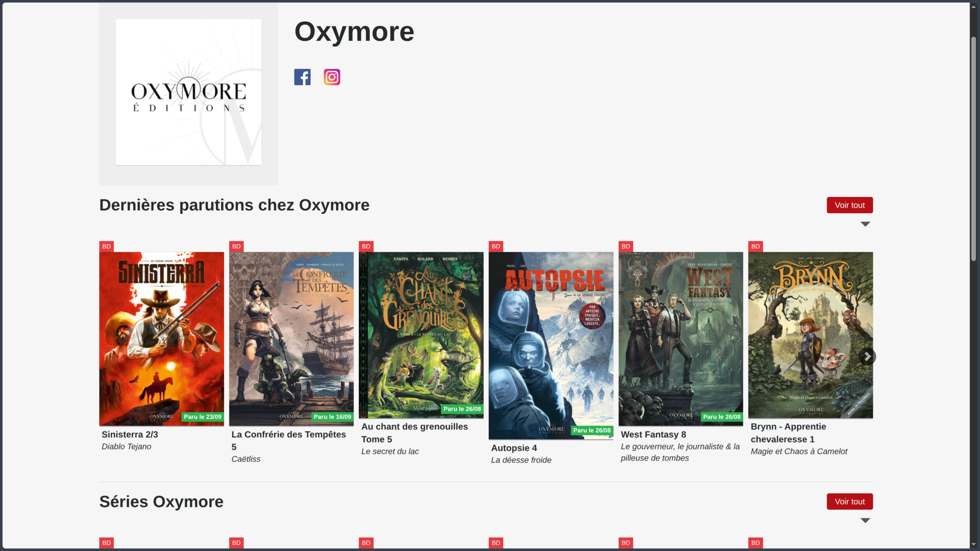Open Au chant des grenouilles cover
Screen dimensions: 980x551
(x=421, y=335)
